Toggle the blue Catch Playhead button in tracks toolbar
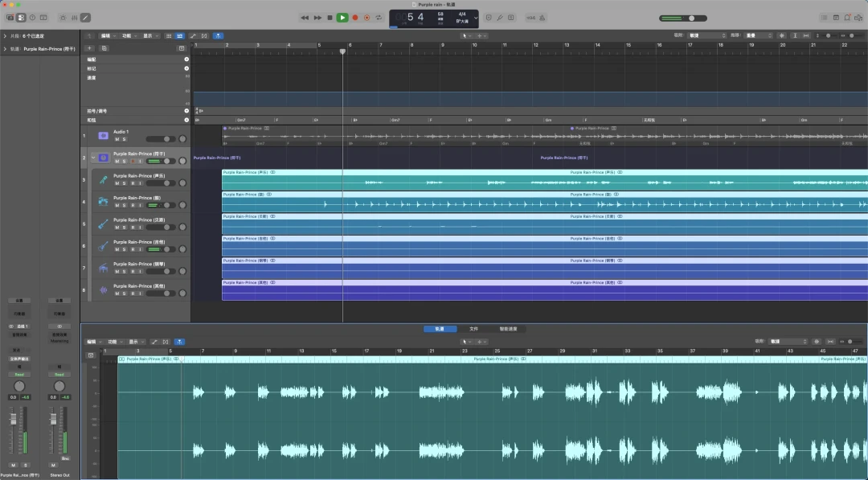Viewport: 868px width, 480px height. (x=218, y=35)
